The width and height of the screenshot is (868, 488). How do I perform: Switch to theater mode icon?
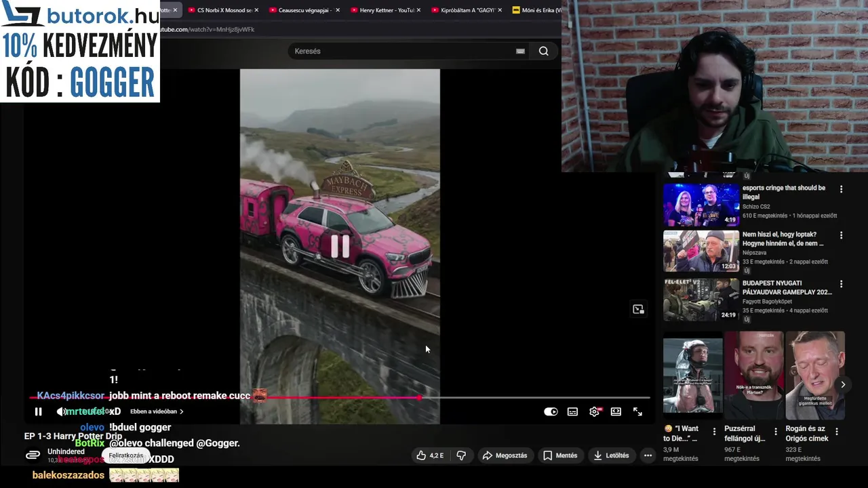click(616, 411)
